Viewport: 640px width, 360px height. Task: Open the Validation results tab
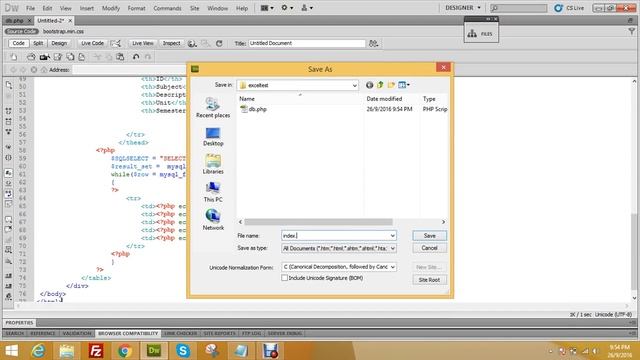[x=77, y=333]
